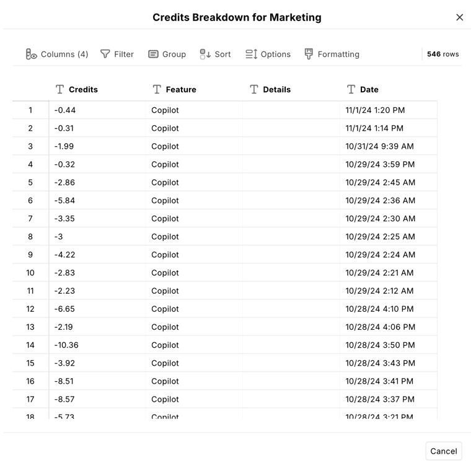Click the Details column header
Image resolution: width=476 pixels, height=476 pixels.
(x=291, y=89)
